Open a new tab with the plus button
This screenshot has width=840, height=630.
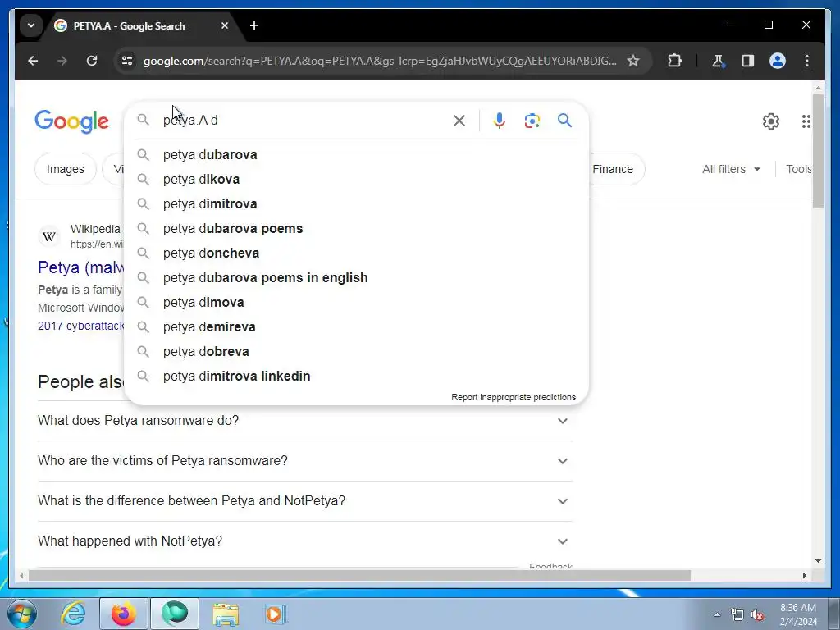click(x=254, y=25)
